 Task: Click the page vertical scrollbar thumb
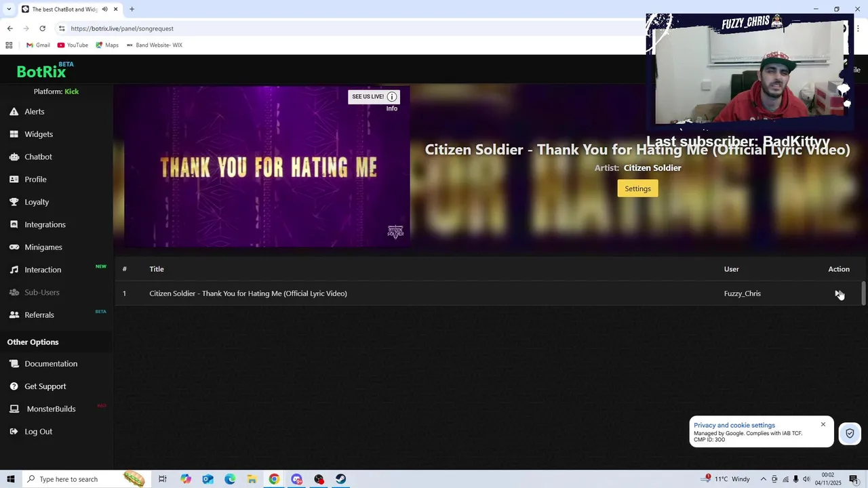pyautogui.click(x=863, y=293)
